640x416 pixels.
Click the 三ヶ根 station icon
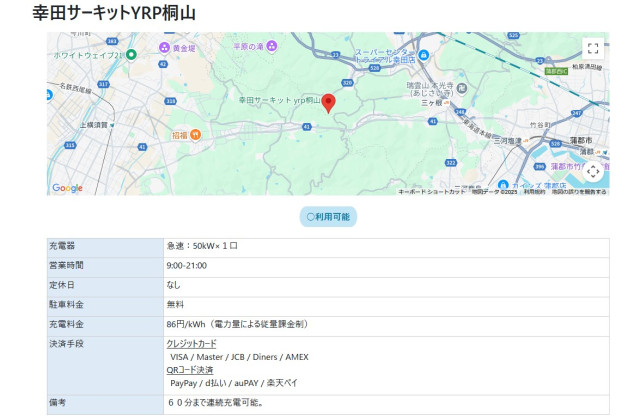click(447, 103)
